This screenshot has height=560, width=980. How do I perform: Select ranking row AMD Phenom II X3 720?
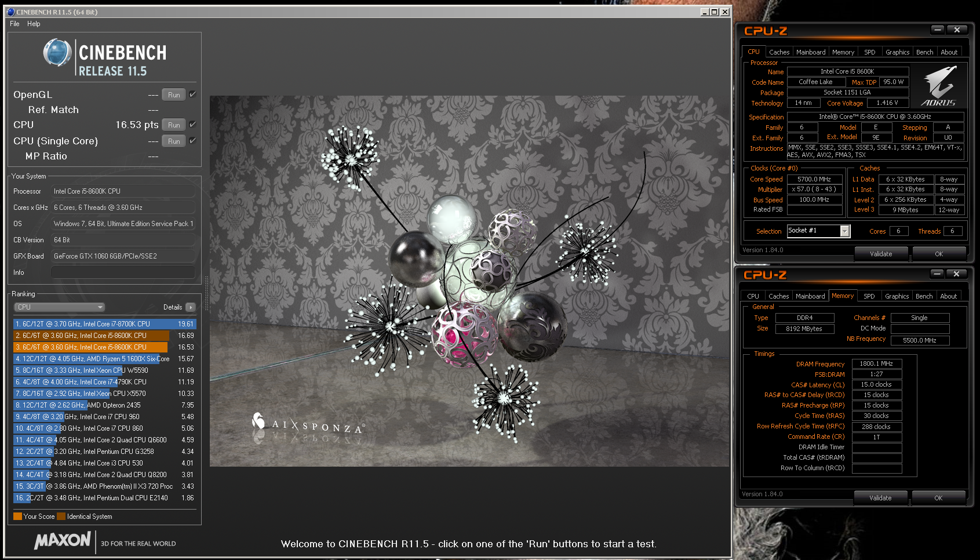[x=105, y=486]
